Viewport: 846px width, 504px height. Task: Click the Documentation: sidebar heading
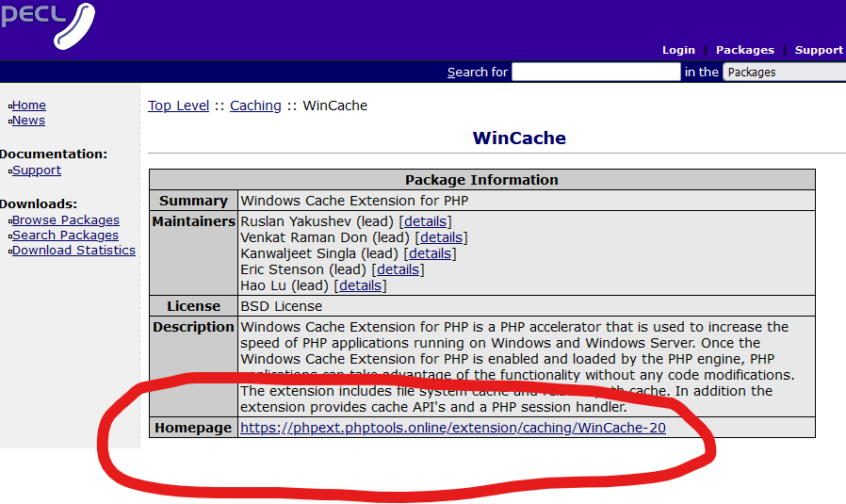(x=54, y=154)
